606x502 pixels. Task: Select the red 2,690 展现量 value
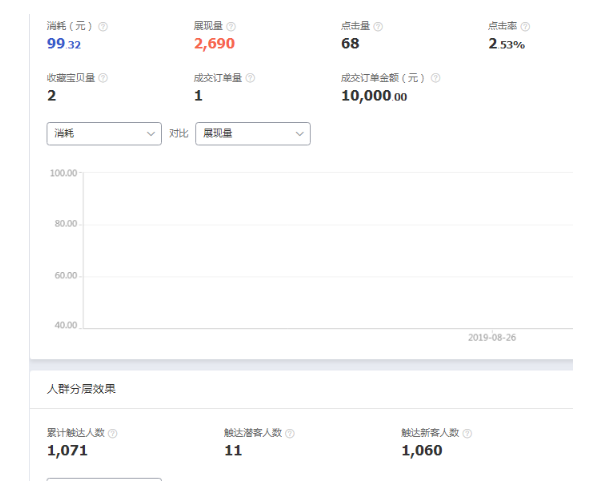click(215, 43)
